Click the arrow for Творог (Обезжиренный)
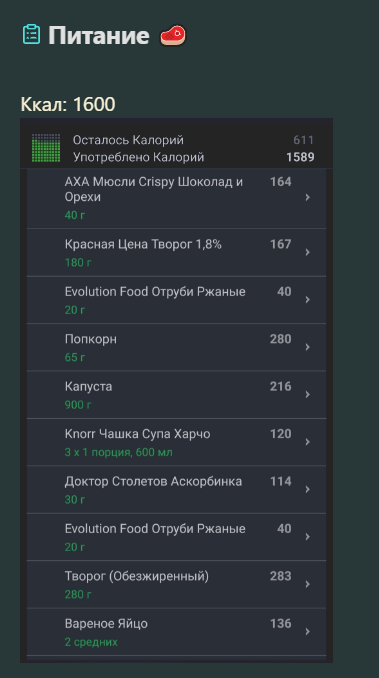Screen dimensions: 379x678 [308, 584]
